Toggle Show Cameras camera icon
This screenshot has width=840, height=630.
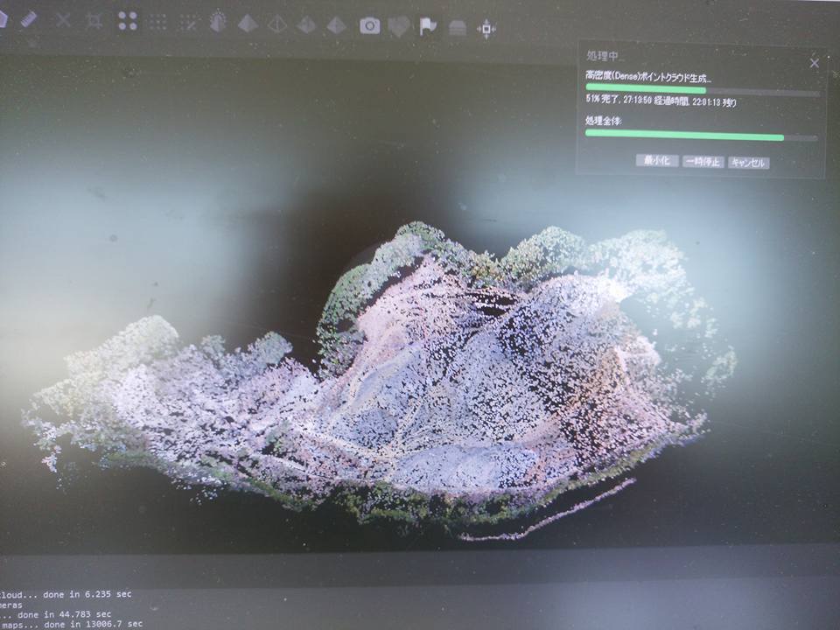[x=369, y=25]
